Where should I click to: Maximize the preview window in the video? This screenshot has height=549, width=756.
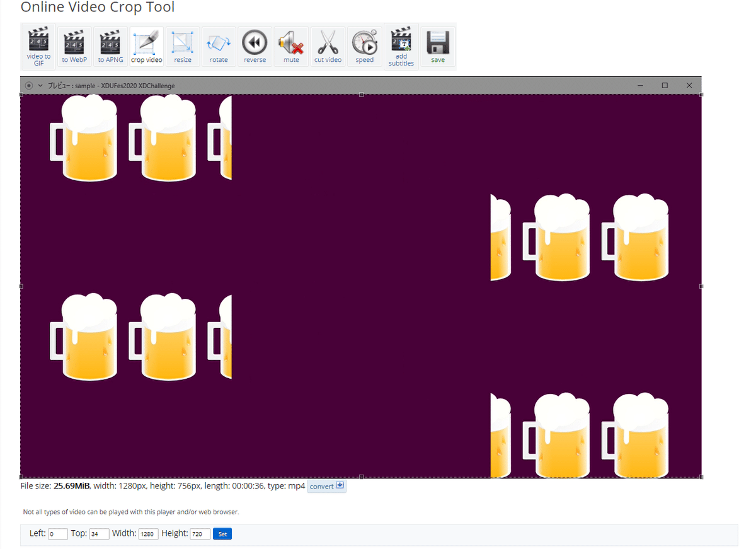click(665, 85)
